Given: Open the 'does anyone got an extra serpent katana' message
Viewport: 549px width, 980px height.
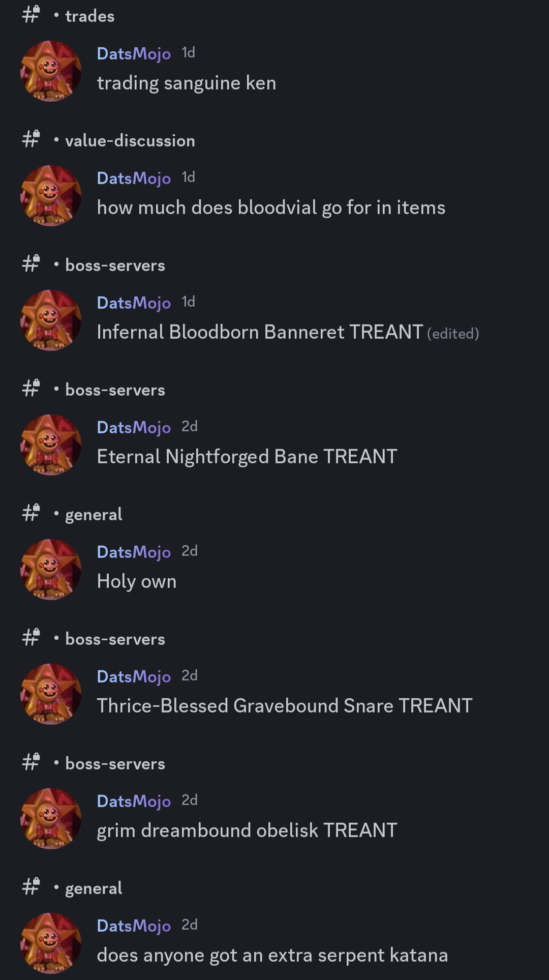Looking at the screenshot, I should coord(272,956).
